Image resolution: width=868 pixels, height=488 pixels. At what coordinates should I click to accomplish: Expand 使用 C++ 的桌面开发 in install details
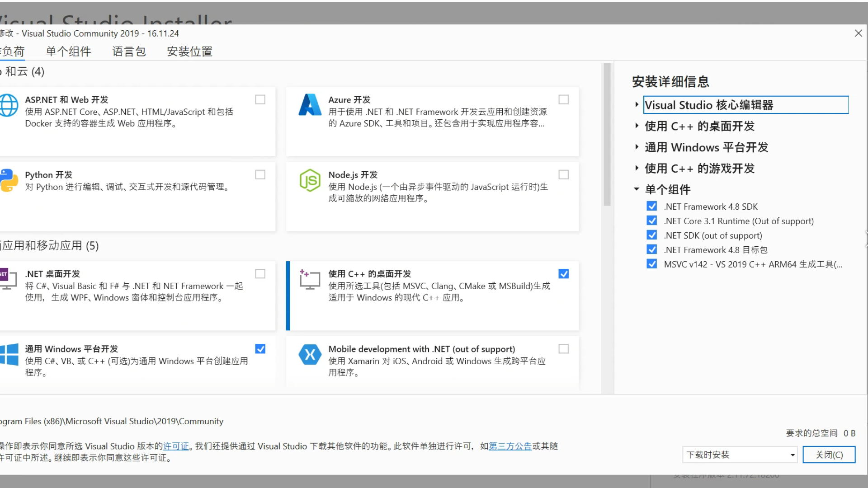click(x=637, y=126)
